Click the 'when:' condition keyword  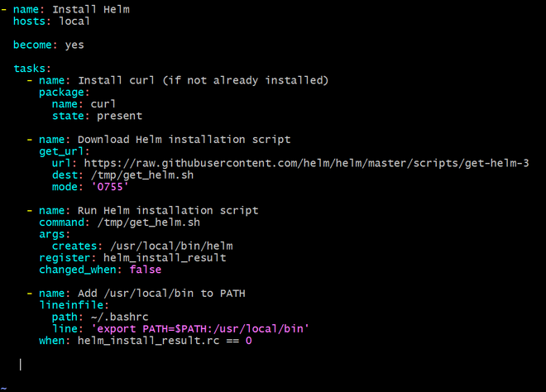coord(55,341)
